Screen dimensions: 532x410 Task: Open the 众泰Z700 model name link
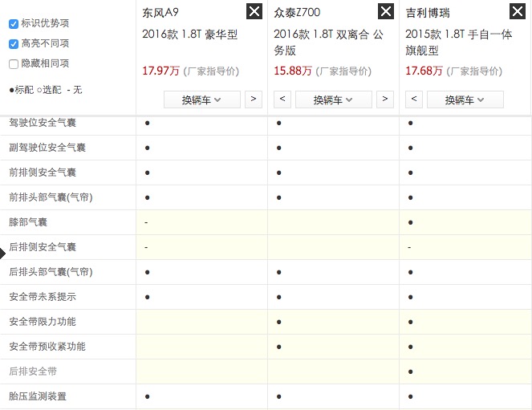pyautogui.click(x=297, y=13)
